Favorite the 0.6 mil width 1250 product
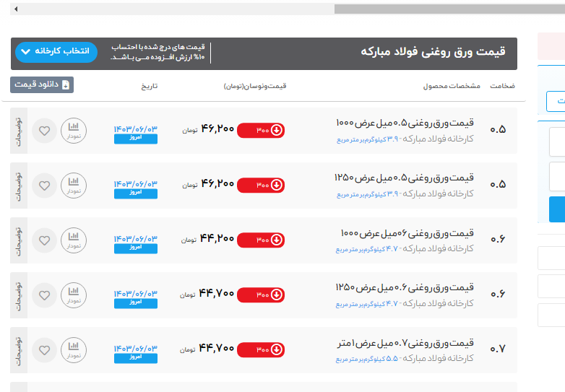The image size is (565, 392). coord(45,295)
